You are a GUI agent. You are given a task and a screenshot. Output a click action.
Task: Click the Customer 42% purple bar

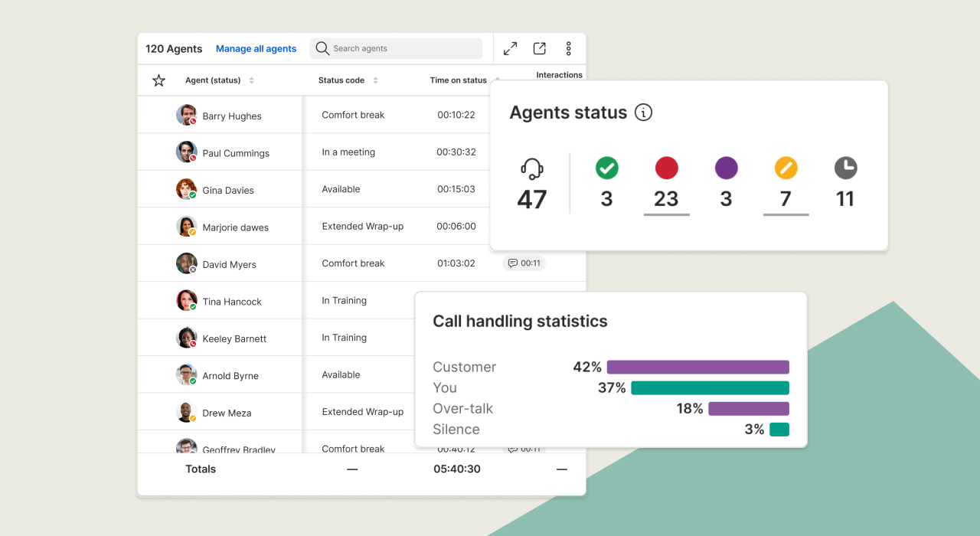pos(697,367)
